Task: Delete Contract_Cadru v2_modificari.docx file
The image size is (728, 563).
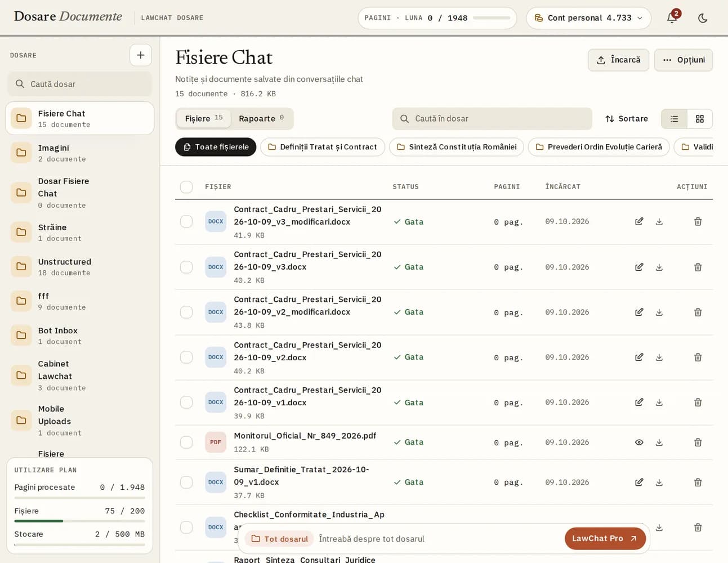Action: pyautogui.click(x=698, y=312)
